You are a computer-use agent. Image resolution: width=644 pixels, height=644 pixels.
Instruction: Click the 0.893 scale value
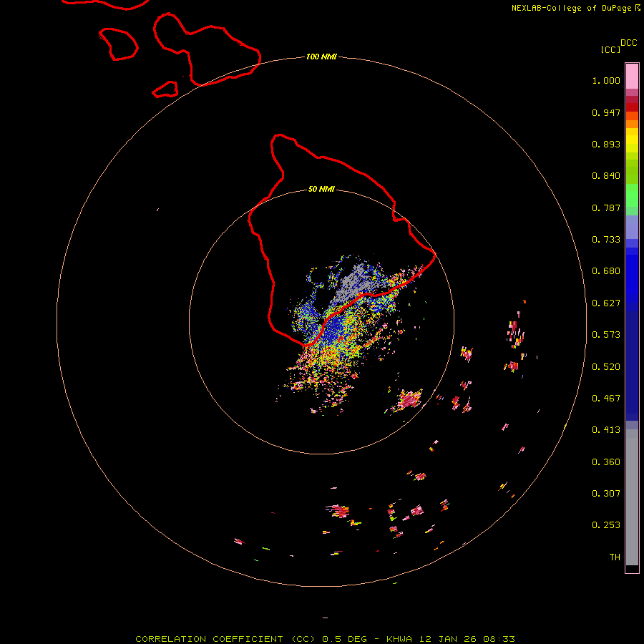606,144
